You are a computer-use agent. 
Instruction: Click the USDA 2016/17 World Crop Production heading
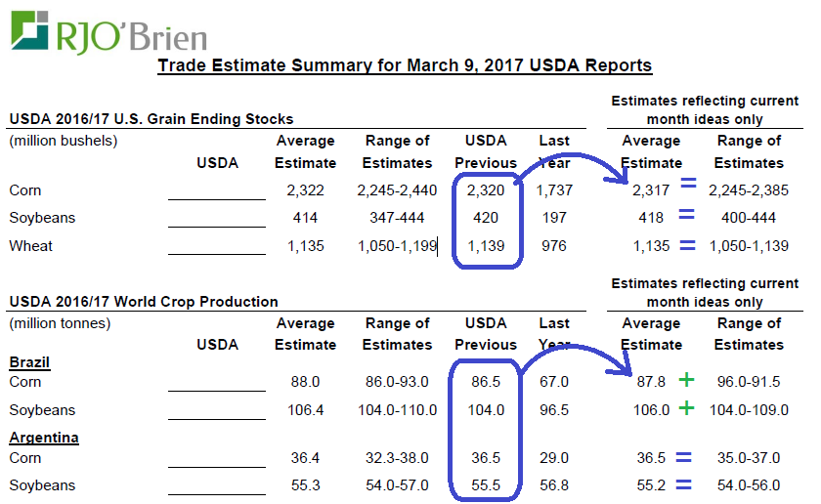click(x=144, y=302)
